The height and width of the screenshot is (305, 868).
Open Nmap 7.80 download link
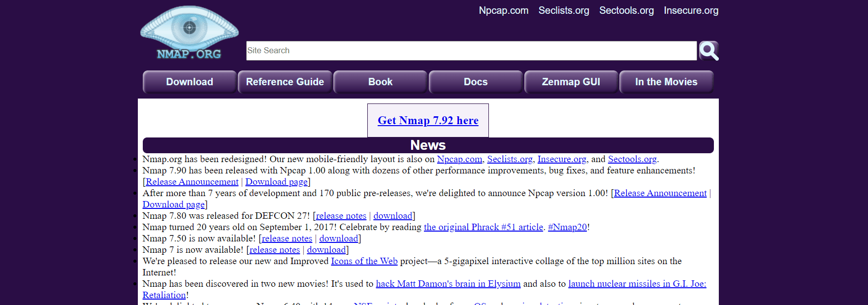pyautogui.click(x=392, y=216)
